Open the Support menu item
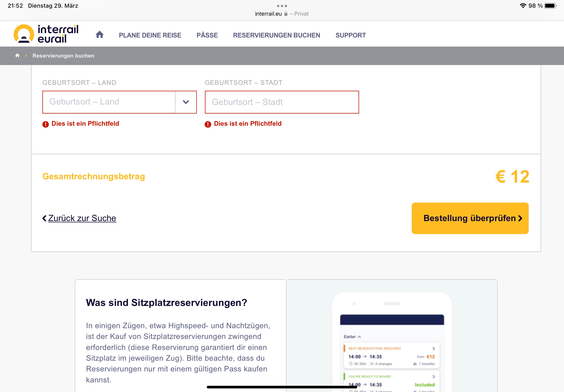This screenshot has width=564, height=392. pos(350,35)
